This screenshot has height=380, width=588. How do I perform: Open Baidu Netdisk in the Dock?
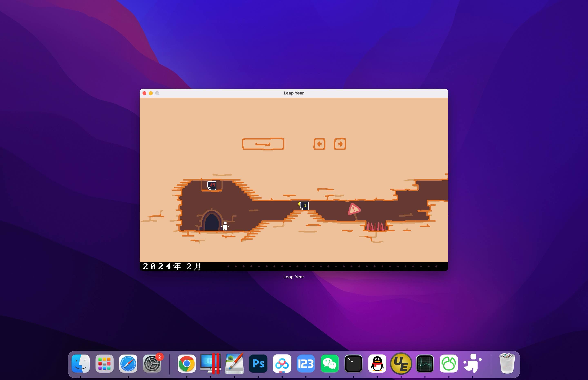282,363
